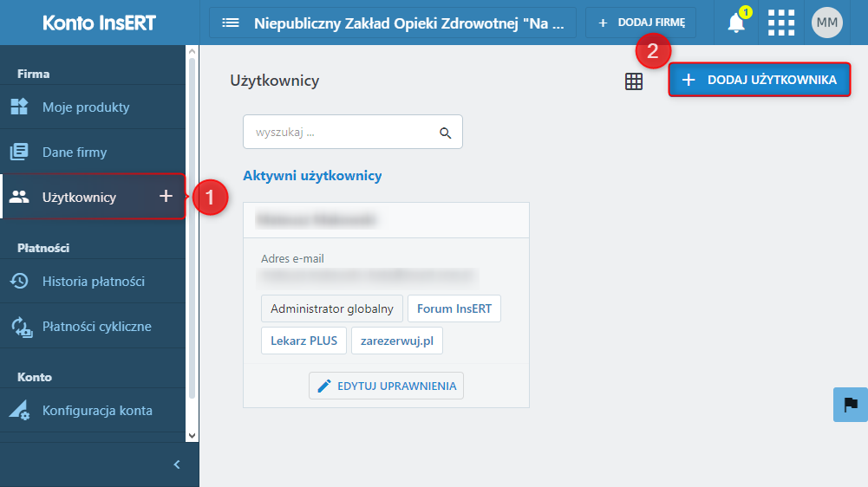
Task: Select the company name 'Niepubliczny Zakład Opieki Zdrowotnej'
Action: coord(409,23)
